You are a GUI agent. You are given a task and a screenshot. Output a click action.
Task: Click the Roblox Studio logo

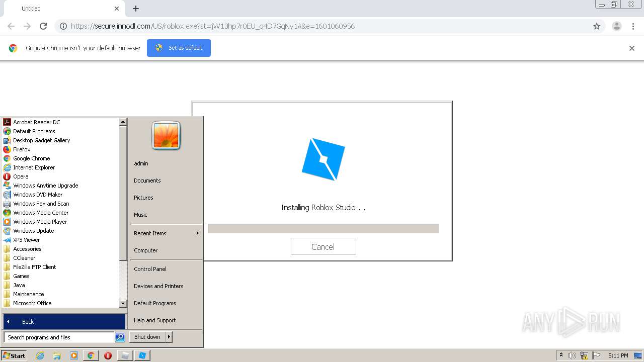(323, 159)
